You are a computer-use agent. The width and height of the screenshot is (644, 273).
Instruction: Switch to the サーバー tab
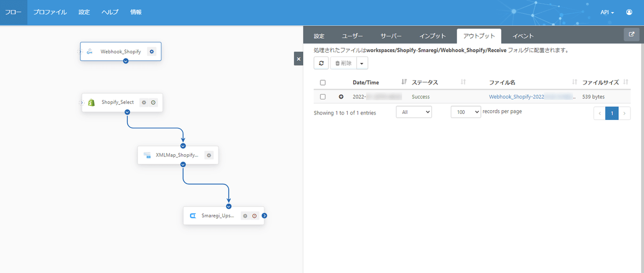point(391,36)
